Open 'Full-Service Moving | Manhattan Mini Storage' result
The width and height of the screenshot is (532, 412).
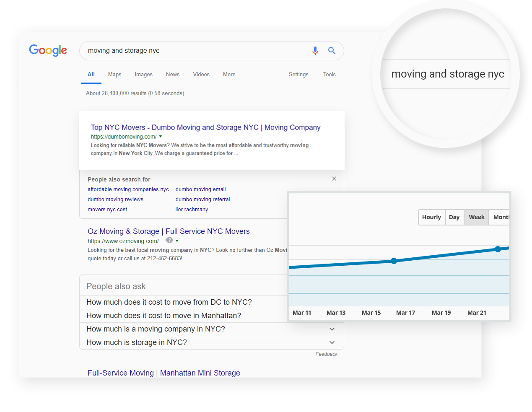pos(163,373)
